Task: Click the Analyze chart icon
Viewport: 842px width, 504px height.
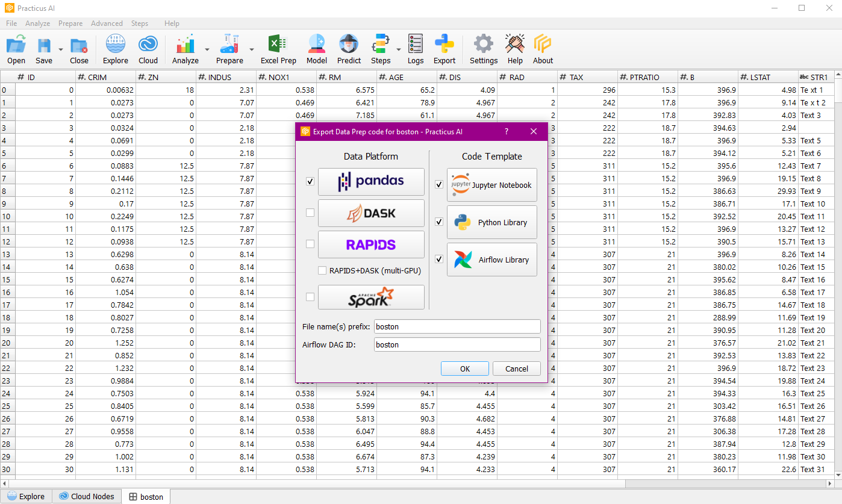Action: click(x=186, y=49)
